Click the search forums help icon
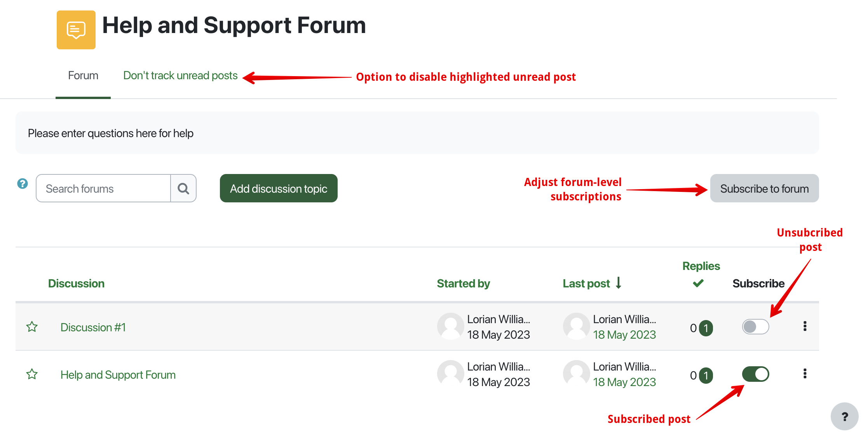 pyautogui.click(x=23, y=184)
